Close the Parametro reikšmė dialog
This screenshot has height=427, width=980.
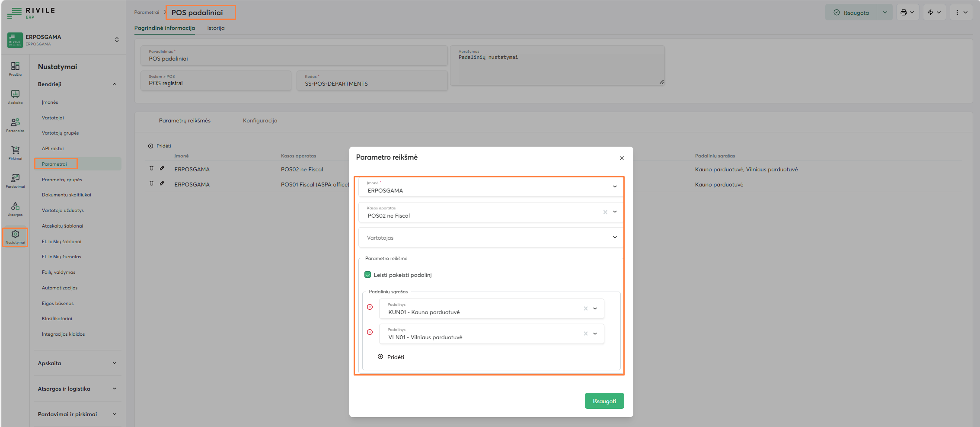click(x=622, y=158)
